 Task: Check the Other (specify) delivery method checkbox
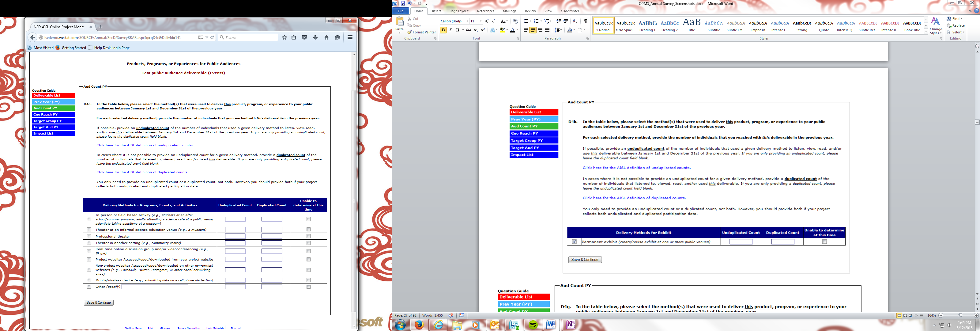point(89,287)
